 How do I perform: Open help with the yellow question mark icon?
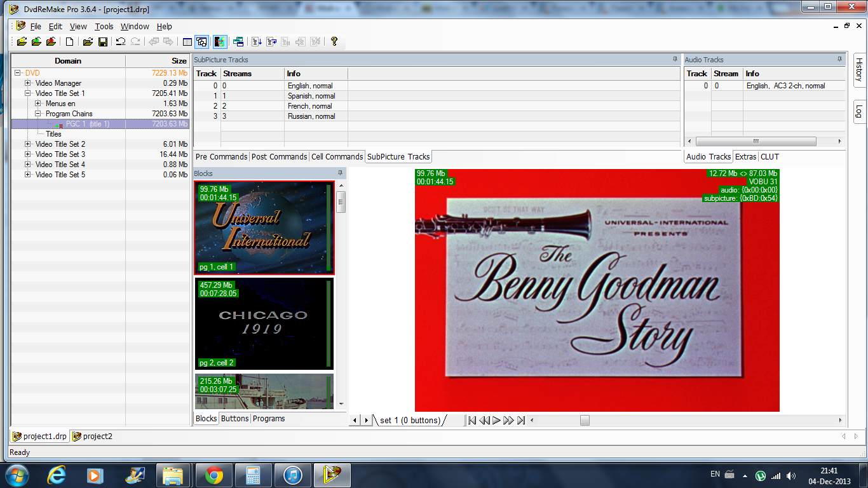coord(334,42)
